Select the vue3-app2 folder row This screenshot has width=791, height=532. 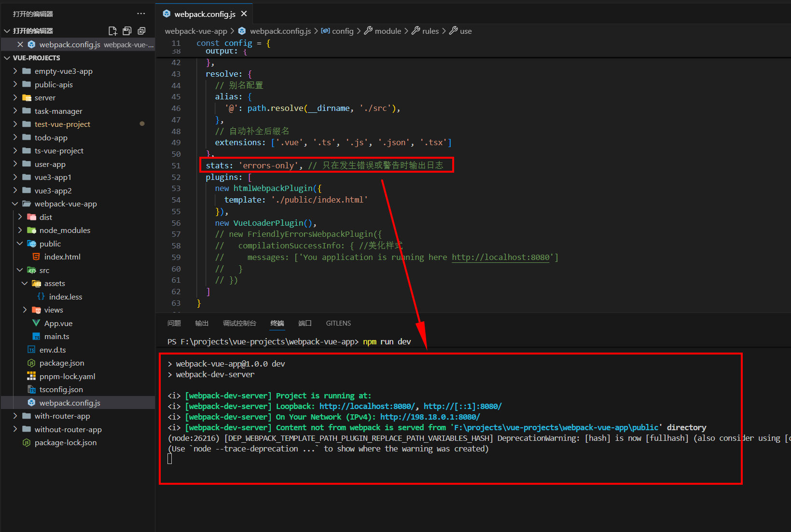[x=78, y=191]
